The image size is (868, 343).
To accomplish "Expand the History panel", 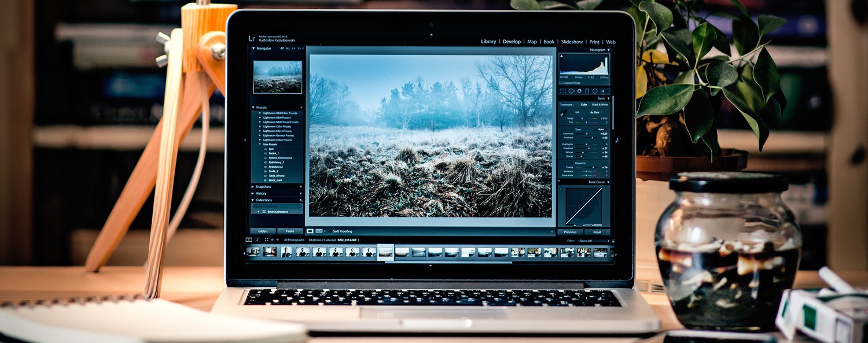I will click(261, 193).
